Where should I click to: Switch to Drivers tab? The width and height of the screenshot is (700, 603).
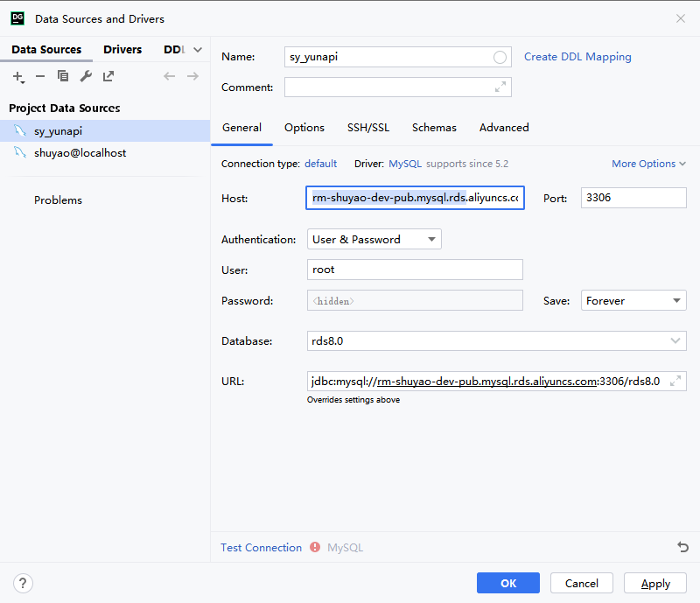click(122, 50)
